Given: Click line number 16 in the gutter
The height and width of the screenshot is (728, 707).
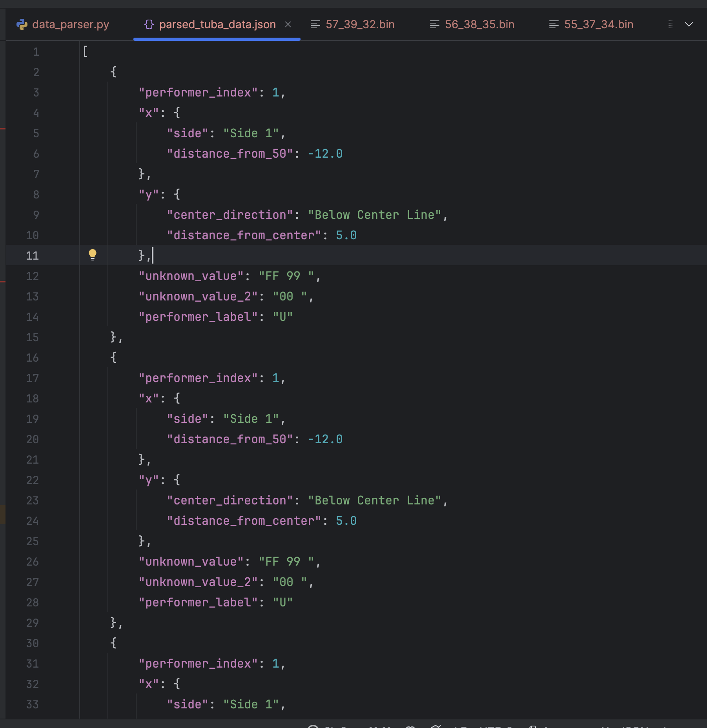Looking at the screenshot, I should click(33, 358).
